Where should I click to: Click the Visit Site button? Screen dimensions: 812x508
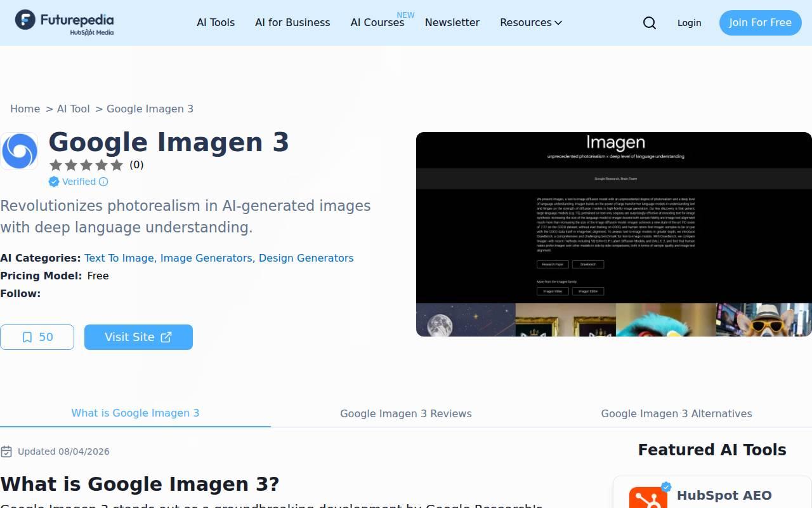[138, 337]
